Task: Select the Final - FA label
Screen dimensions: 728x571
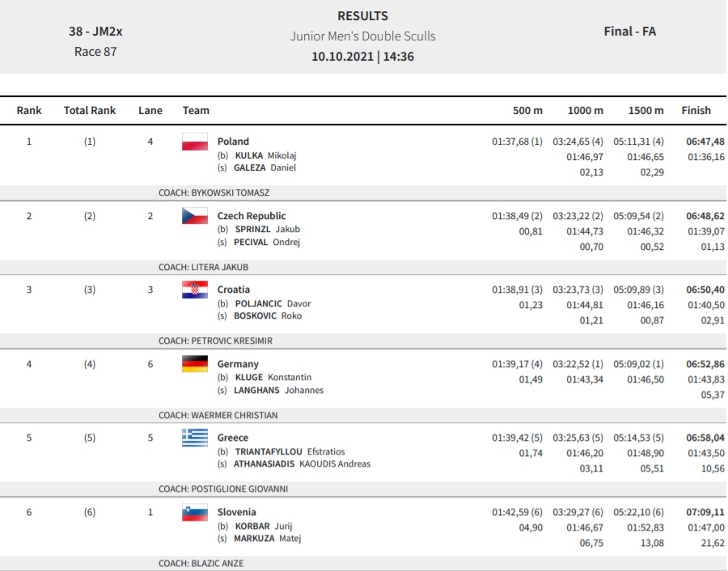Action: tap(630, 32)
